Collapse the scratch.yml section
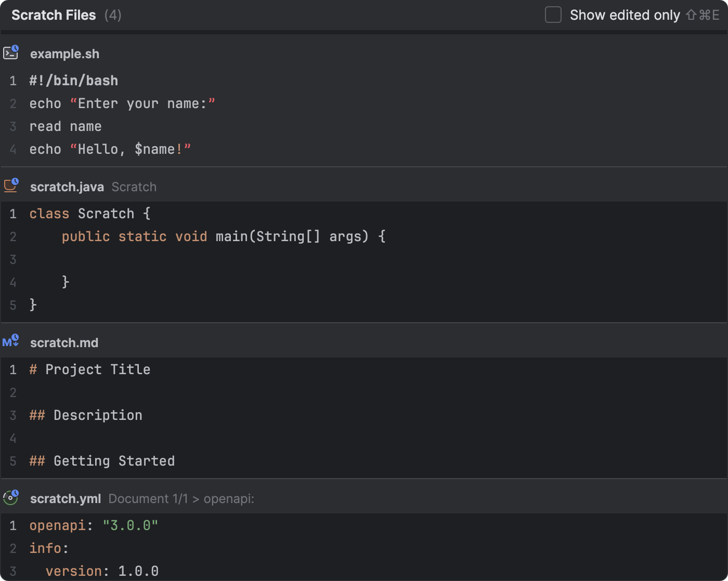Viewport: 728px width, 581px height. point(65,498)
